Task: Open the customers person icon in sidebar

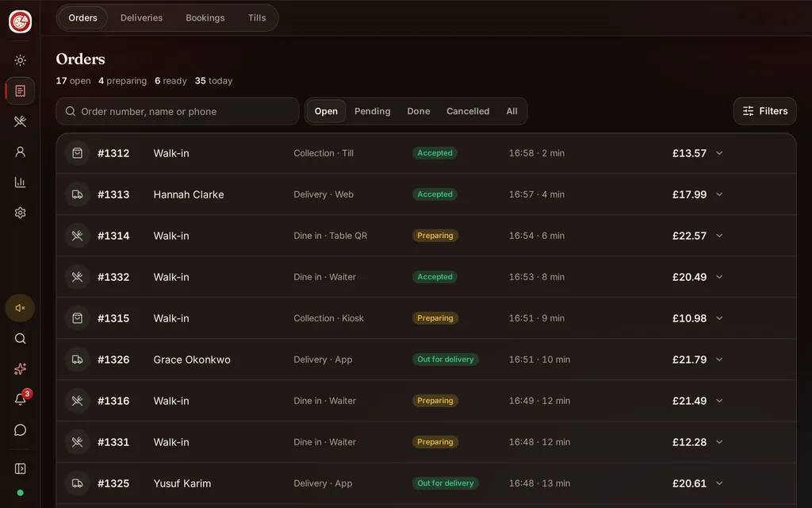Action: [x=20, y=152]
